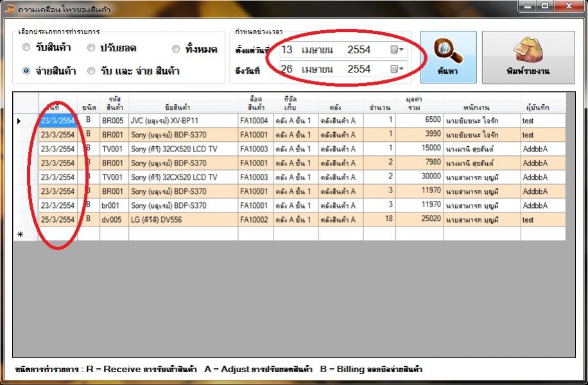Click the คลัง A ชั้น 1 cell in dv005 row
Viewport: 588px width, 385px height.
point(296,219)
